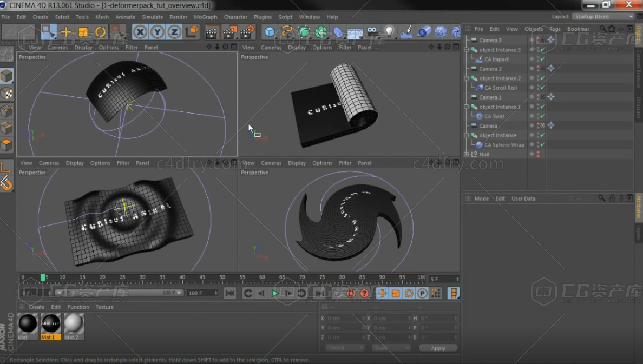Add a Camera object from toolbar
This screenshot has height=364, width=643.
[372, 31]
